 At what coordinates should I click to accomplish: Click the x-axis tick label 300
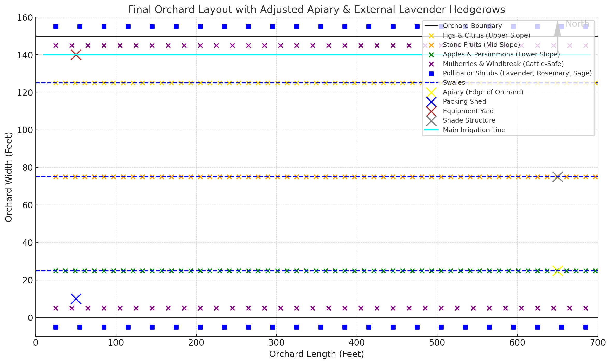pos(276,343)
